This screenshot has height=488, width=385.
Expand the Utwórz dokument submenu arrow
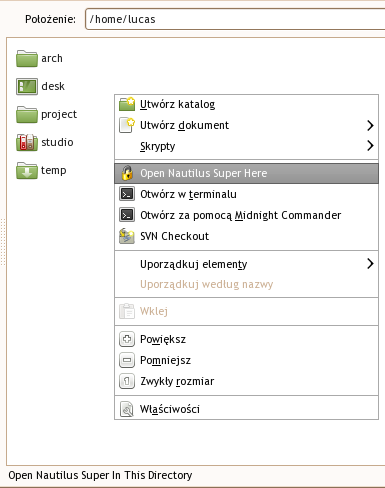coord(370,125)
